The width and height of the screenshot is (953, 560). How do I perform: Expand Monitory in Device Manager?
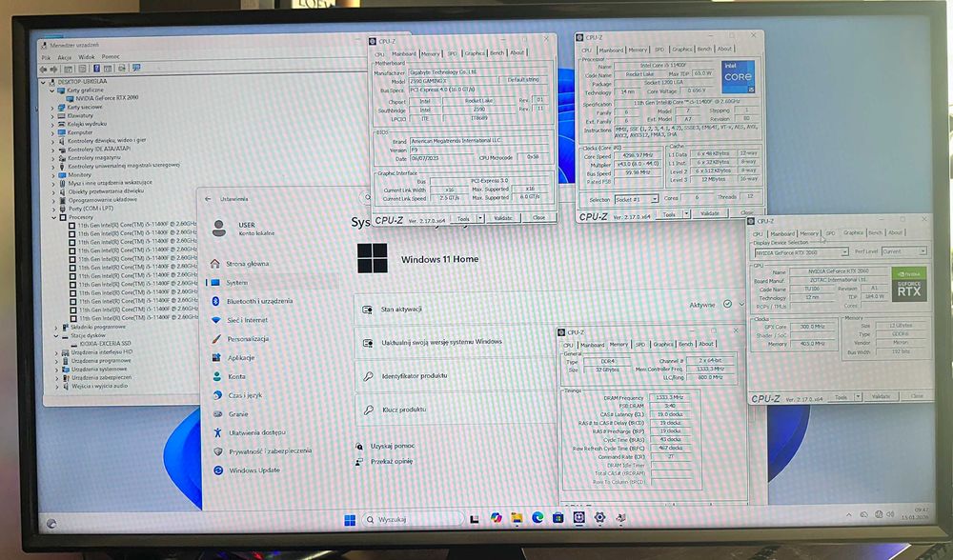pyautogui.click(x=53, y=174)
